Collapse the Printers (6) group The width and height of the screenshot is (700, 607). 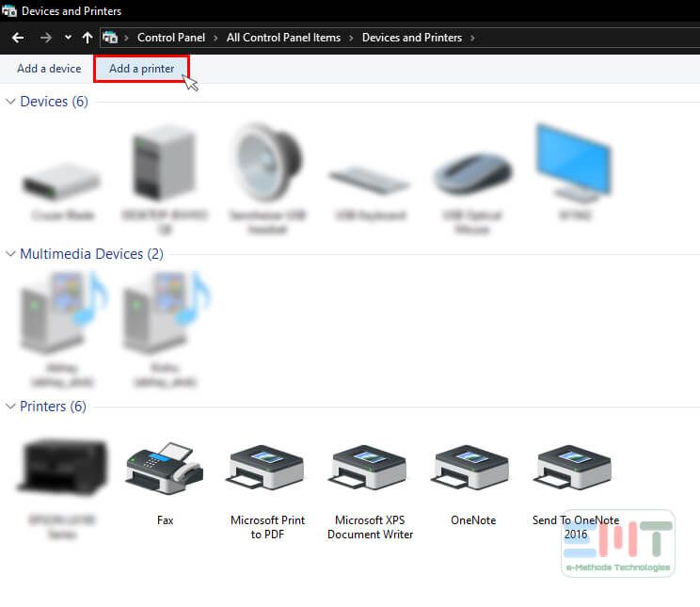[11, 407]
